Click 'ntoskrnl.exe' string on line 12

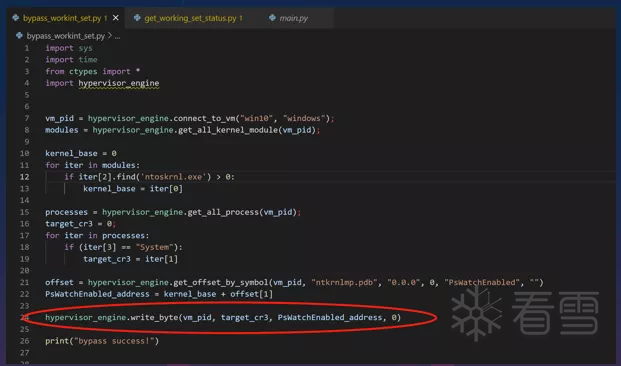[x=173, y=177]
